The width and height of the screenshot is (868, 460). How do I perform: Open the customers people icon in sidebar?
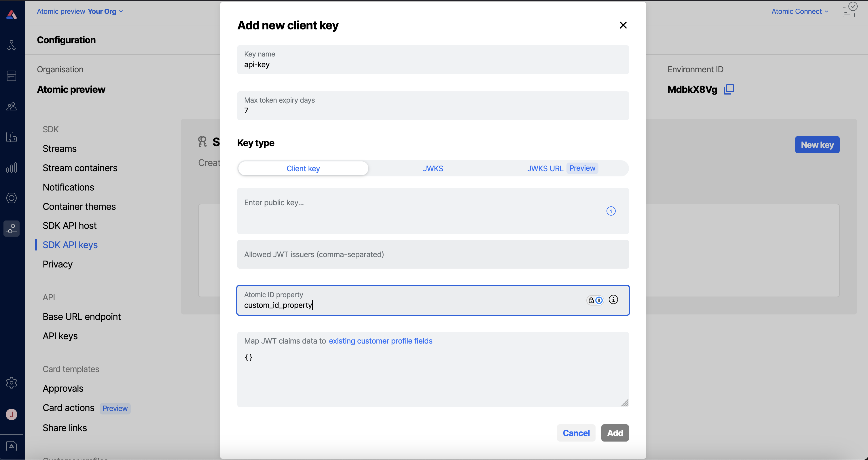click(12, 107)
